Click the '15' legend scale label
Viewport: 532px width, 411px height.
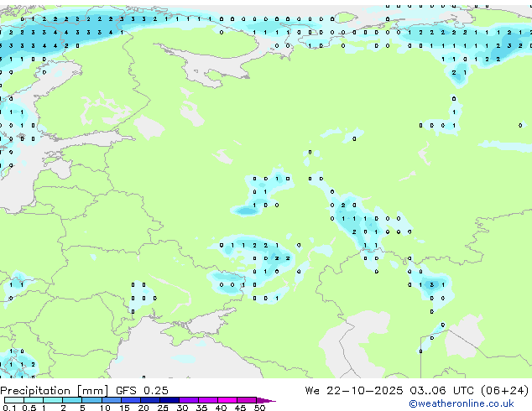pyautogui.click(x=124, y=408)
